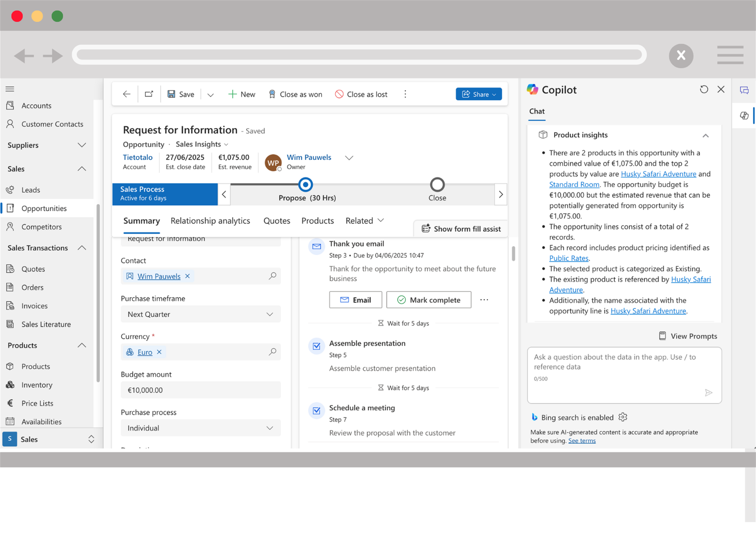This screenshot has height=536, width=756.
Task: Open the Relationship analytics tab
Action: [x=210, y=221]
